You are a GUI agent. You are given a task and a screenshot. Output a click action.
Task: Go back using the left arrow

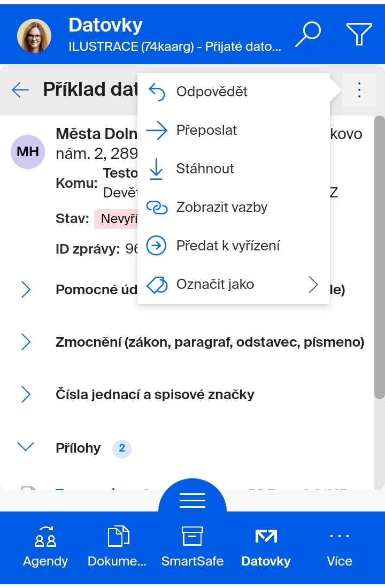(20, 90)
